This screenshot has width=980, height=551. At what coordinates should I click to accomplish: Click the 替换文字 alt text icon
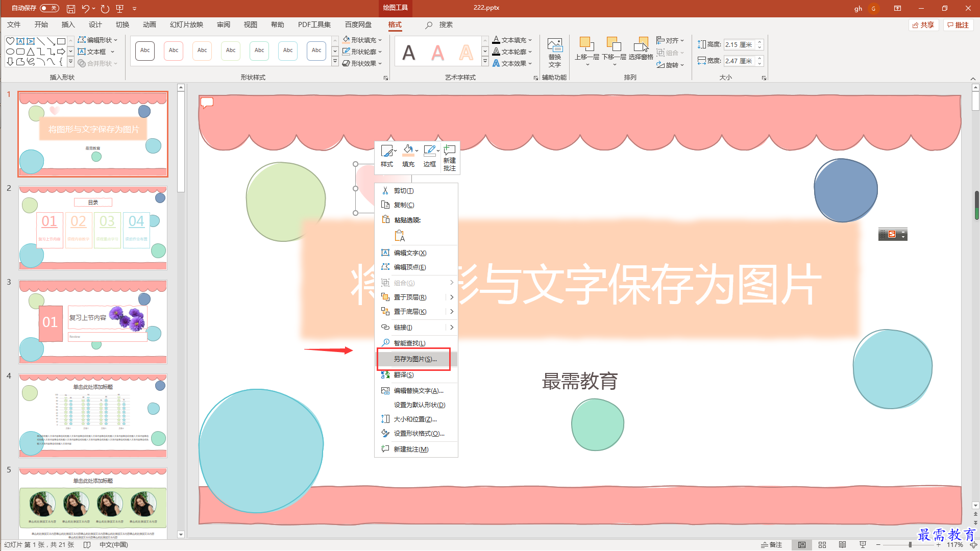(x=555, y=53)
